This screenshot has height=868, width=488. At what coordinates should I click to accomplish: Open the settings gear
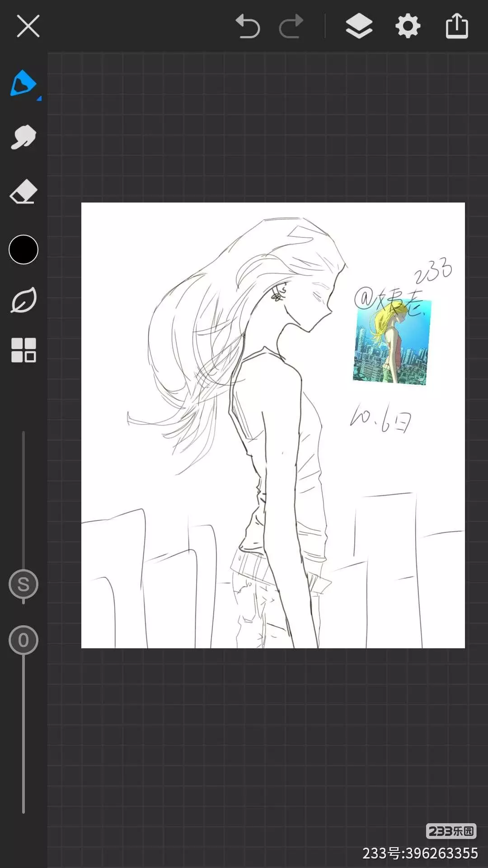pyautogui.click(x=408, y=26)
